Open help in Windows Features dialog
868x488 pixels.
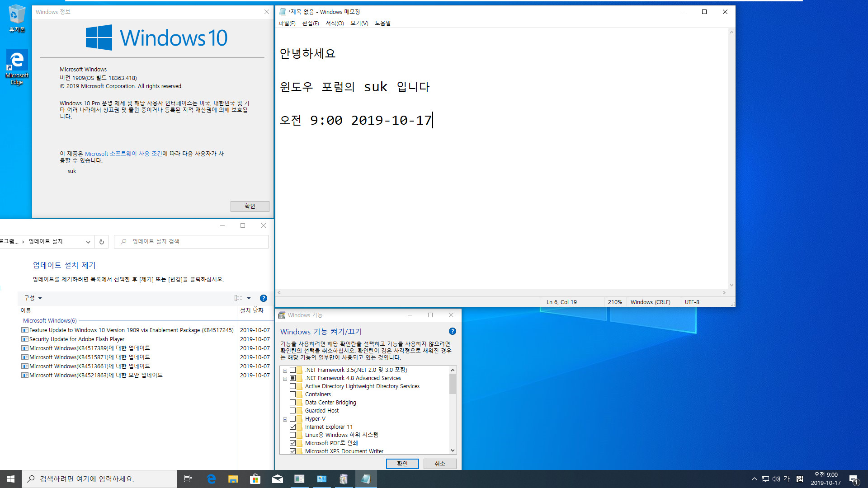point(453,332)
